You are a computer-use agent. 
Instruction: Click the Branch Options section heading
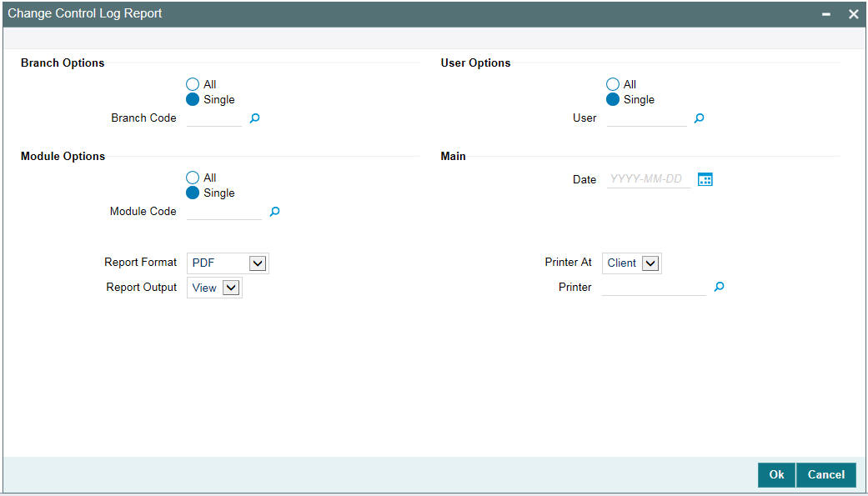(63, 63)
